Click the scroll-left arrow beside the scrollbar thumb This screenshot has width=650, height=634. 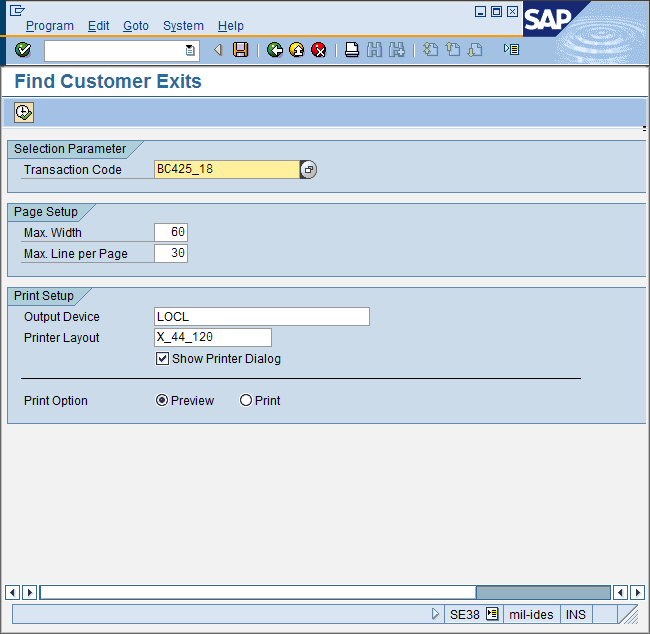pyautogui.click(x=620, y=593)
